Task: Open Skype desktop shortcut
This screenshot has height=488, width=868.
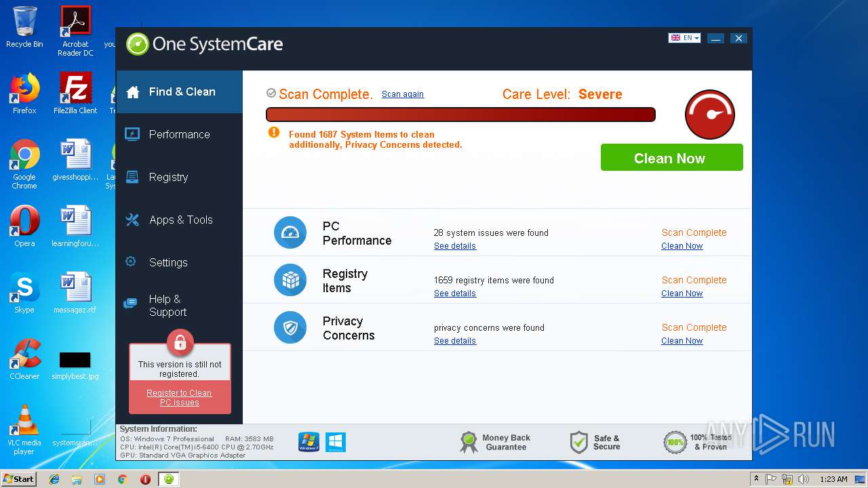Action: click(x=24, y=293)
